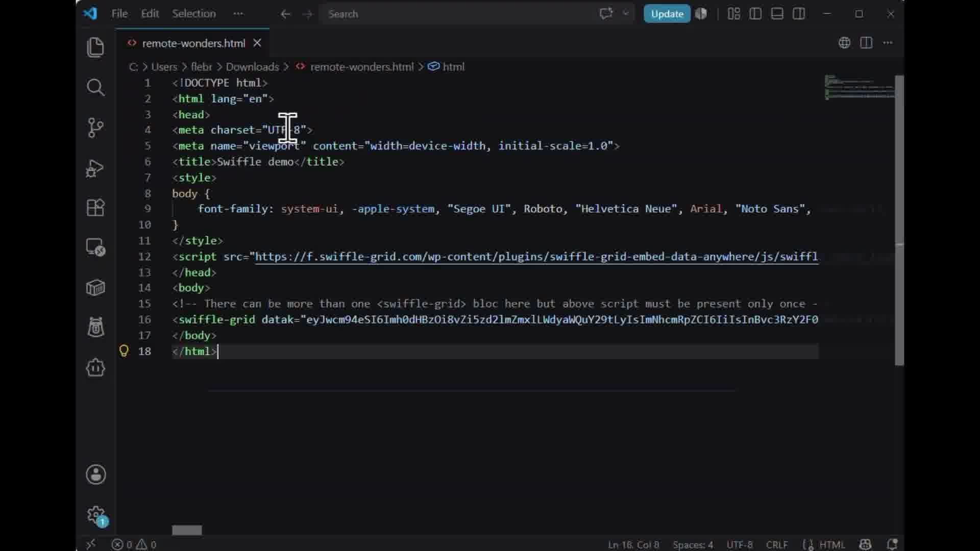Click the Users breadcrumb
This screenshot has height=551, width=980.
(x=164, y=67)
